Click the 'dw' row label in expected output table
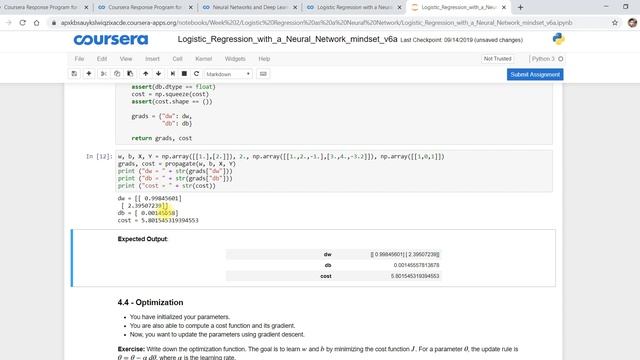The height and width of the screenshot is (360, 640). pyautogui.click(x=327, y=254)
